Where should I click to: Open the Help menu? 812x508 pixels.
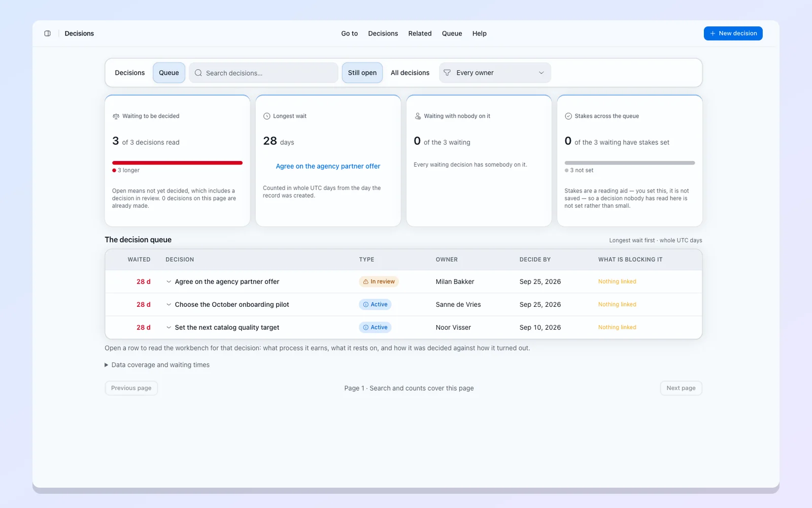click(x=480, y=34)
